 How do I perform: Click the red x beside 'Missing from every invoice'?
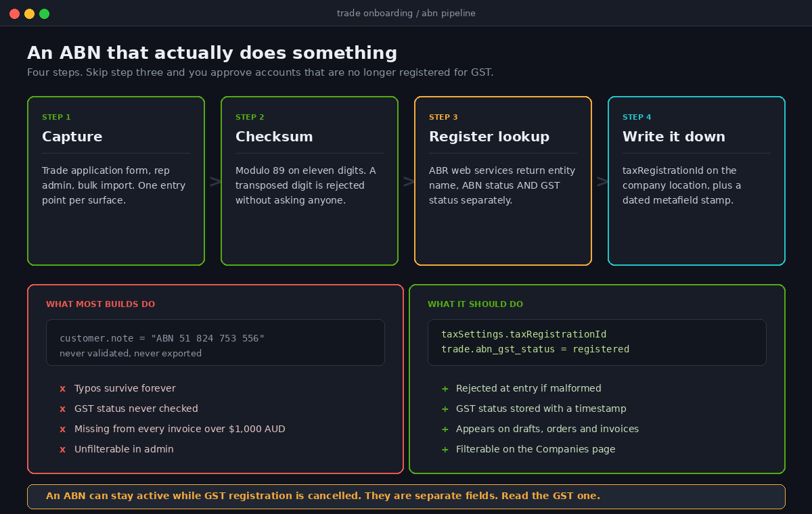pyautogui.click(x=62, y=429)
